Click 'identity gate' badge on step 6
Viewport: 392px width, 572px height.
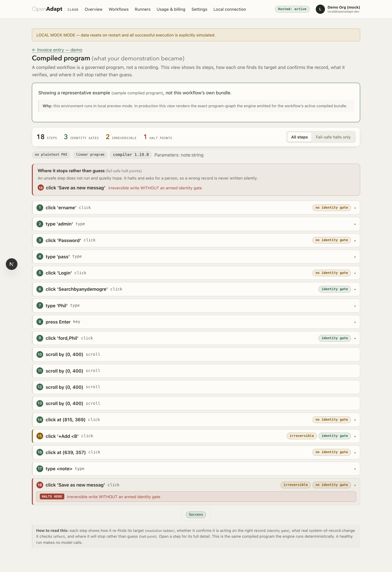pos(335,289)
